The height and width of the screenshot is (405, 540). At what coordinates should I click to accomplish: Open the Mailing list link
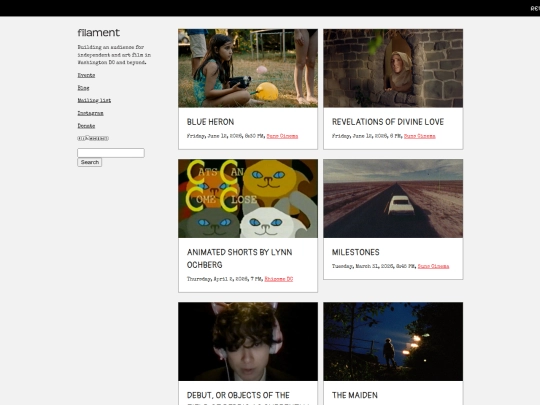point(94,100)
